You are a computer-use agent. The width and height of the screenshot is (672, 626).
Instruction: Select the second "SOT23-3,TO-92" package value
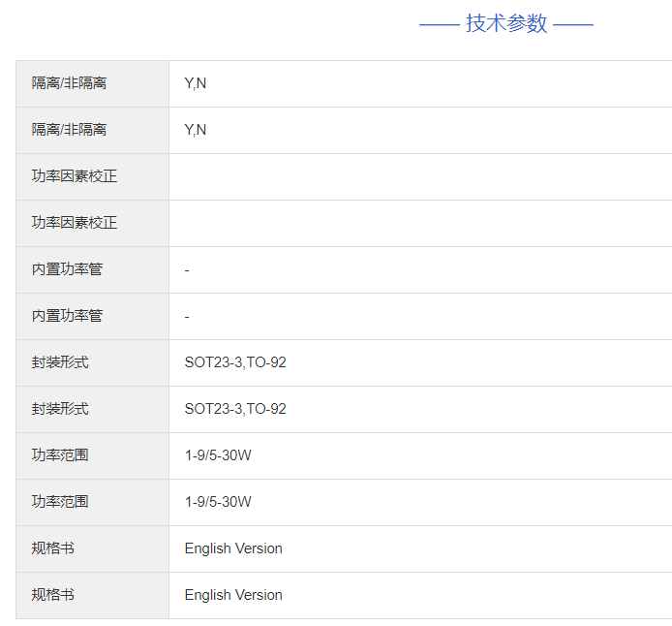(x=235, y=409)
